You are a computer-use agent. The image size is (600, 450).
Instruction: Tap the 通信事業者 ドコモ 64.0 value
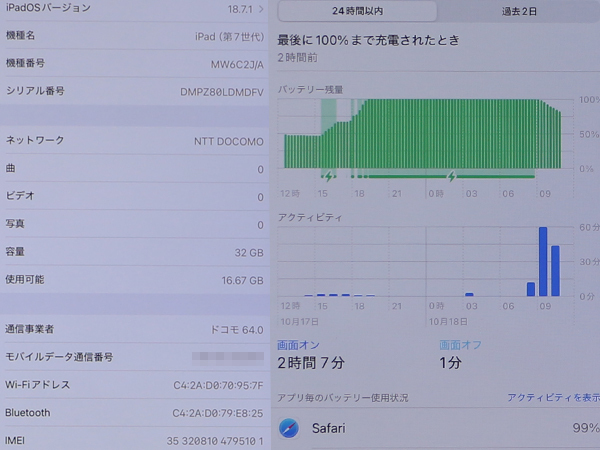click(237, 330)
